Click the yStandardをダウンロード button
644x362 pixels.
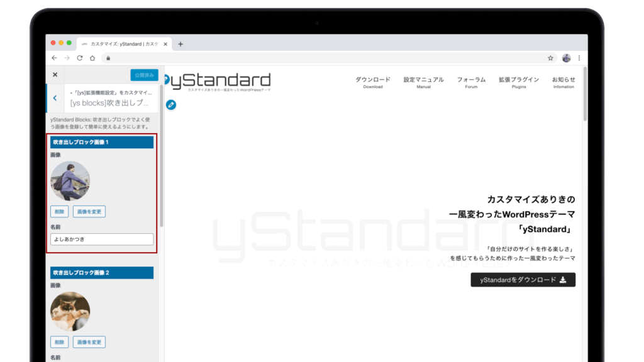523,280
